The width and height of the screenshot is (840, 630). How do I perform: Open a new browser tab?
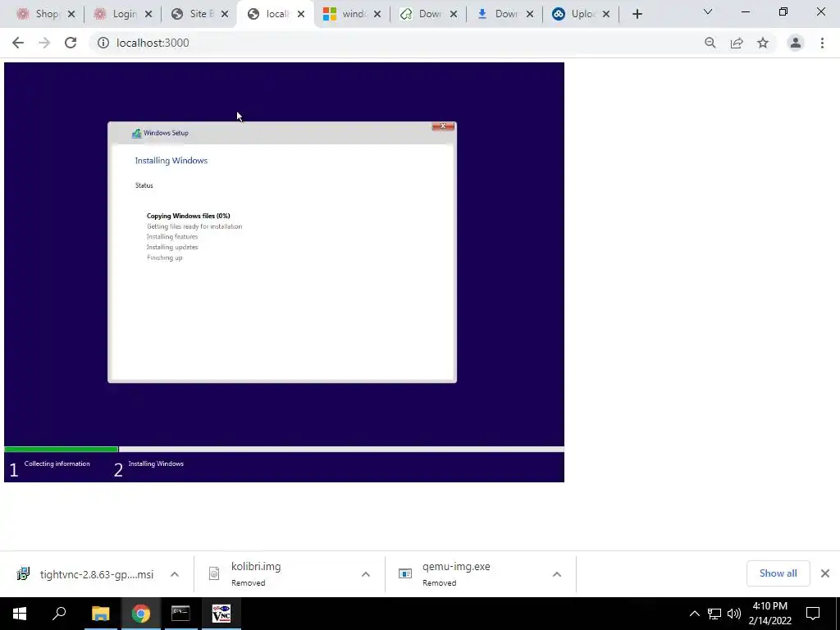click(637, 15)
